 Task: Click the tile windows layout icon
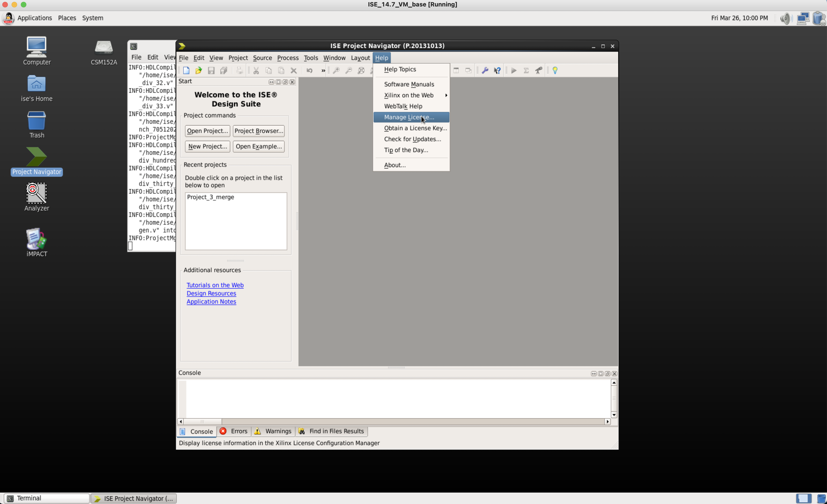(x=456, y=70)
